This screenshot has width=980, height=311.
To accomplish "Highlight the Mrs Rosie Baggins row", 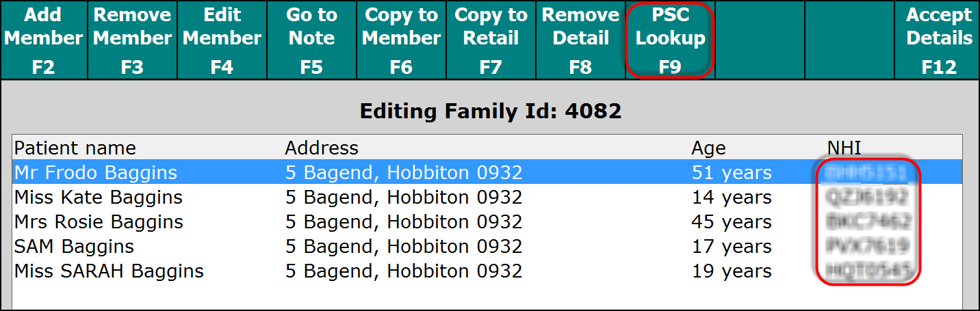I will 99,222.
